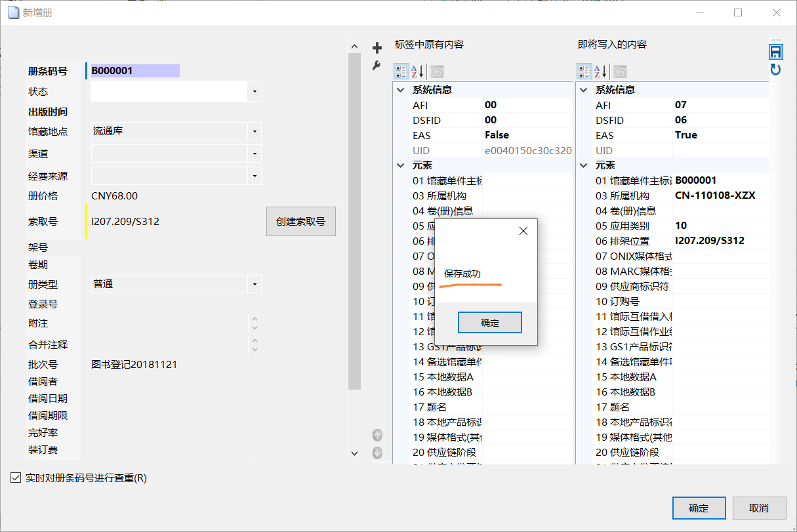Click the 册条码号 field containing B000001

[134, 71]
